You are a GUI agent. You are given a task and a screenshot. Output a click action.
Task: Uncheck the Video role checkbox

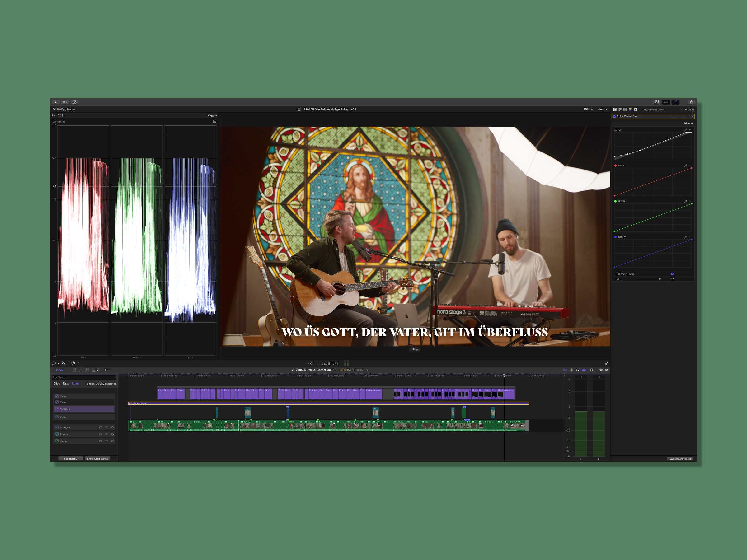57,417
